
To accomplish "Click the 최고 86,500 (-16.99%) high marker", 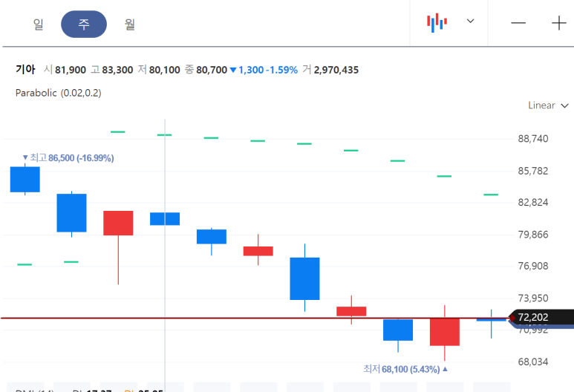I will (68, 157).
